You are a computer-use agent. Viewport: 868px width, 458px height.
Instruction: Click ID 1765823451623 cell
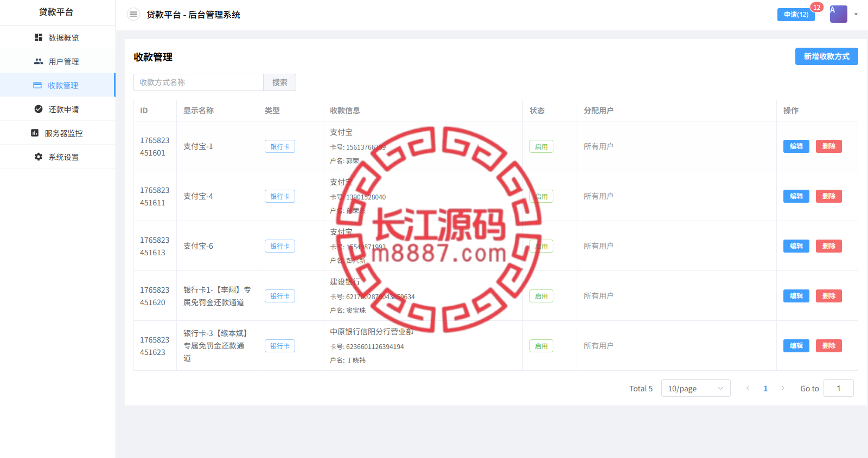[155, 346]
